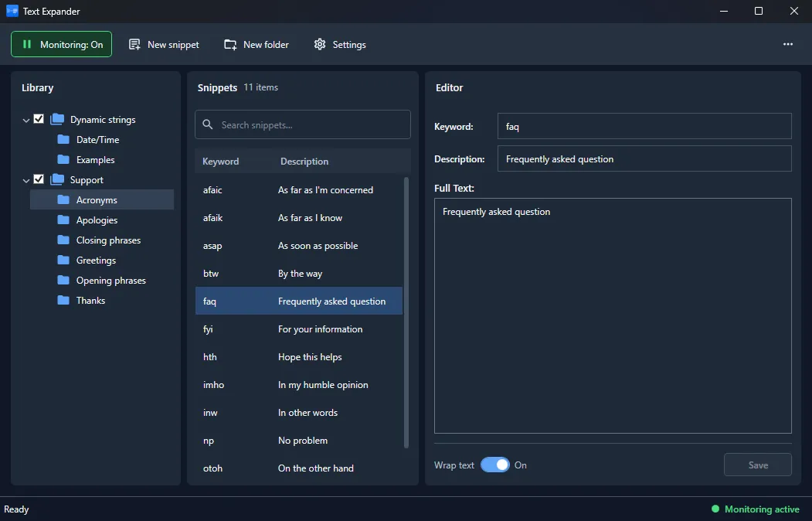Open Settings via the gear icon

click(x=320, y=45)
